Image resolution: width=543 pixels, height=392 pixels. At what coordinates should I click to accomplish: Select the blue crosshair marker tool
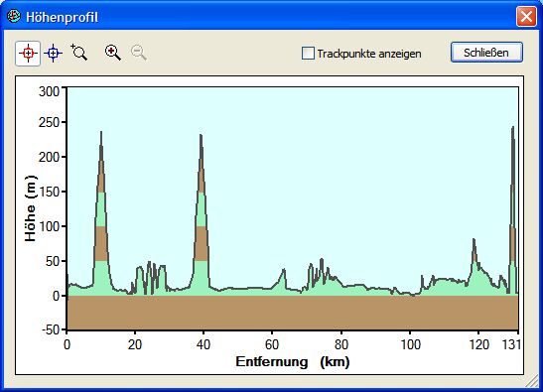point(53,54)
